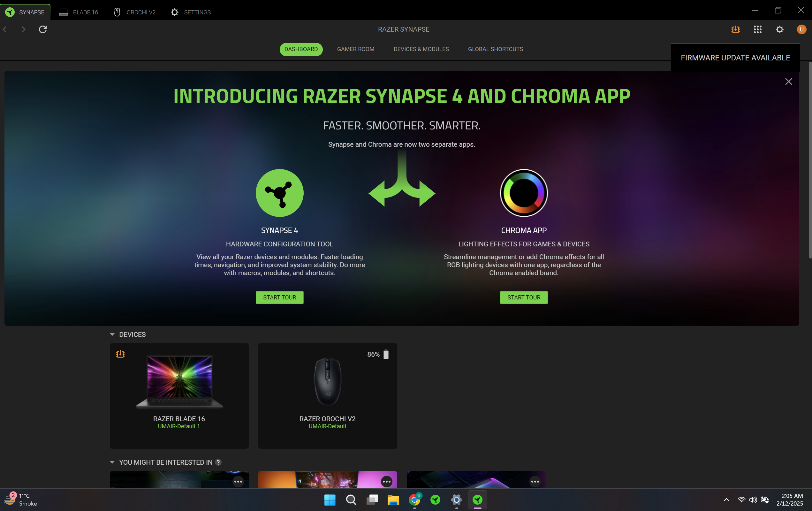This screenshot has height=511, width=812.
Task: Click the vertical scrollbar on the right
Action: click(x=810, y=160)
